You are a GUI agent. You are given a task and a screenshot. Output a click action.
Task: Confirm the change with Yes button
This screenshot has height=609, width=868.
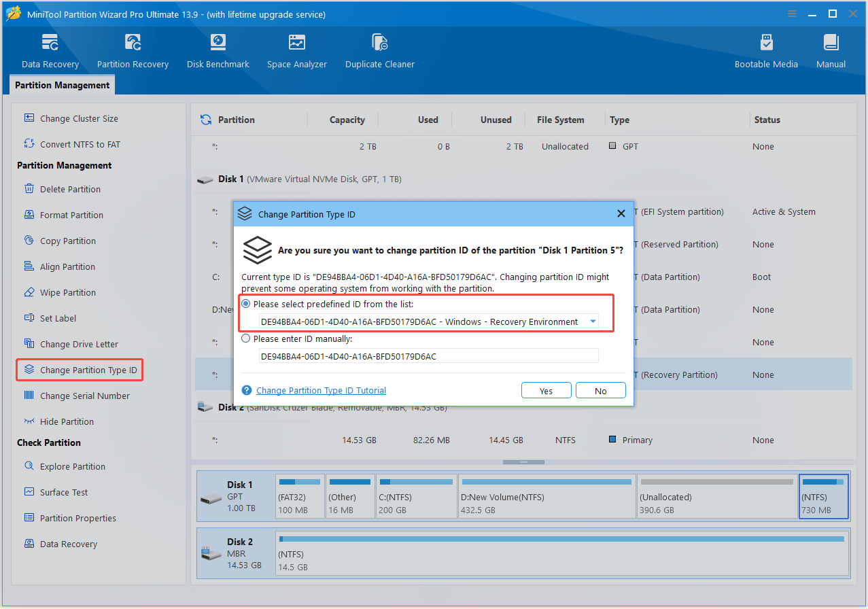tap(546, 390)
